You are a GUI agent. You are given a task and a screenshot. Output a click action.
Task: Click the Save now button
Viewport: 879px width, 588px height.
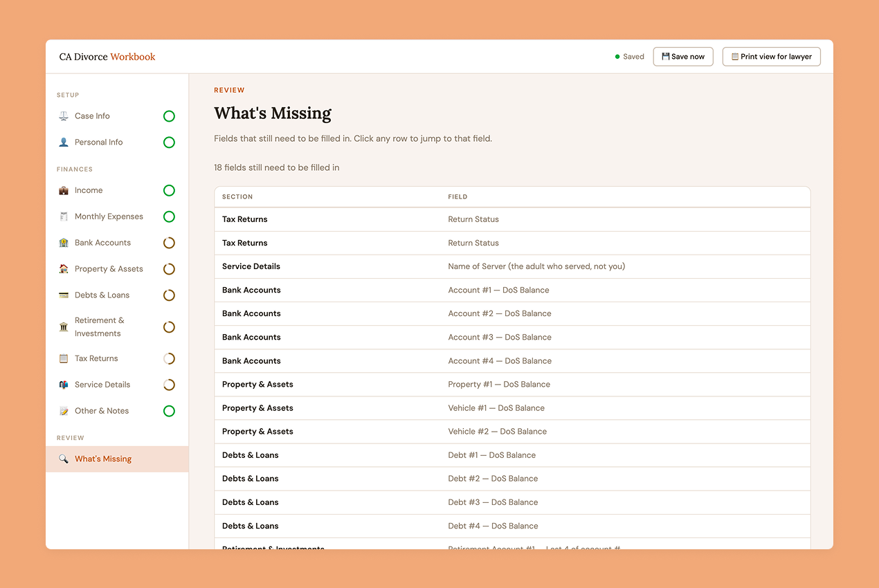coord(683,57)
